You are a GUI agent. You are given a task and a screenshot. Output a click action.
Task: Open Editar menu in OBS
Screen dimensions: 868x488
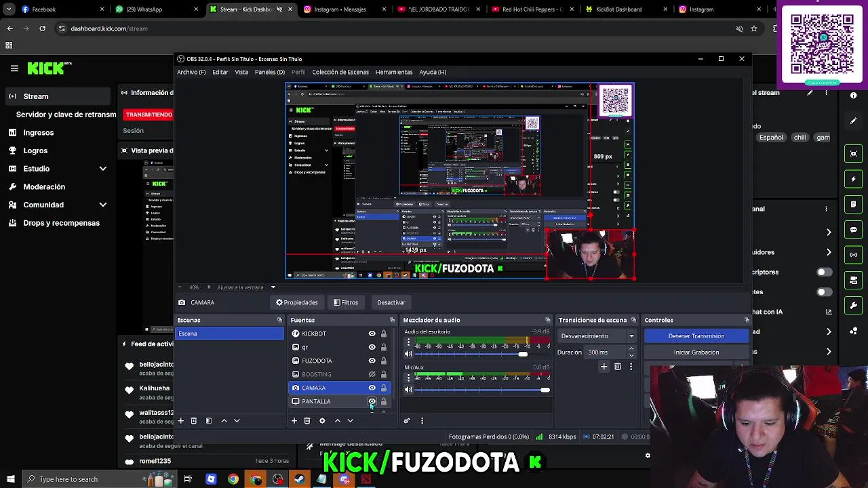[x=220, y=72]
